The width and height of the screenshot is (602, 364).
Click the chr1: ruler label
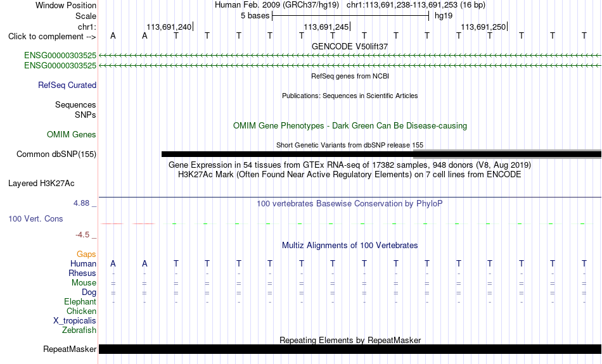coord(87,27)
